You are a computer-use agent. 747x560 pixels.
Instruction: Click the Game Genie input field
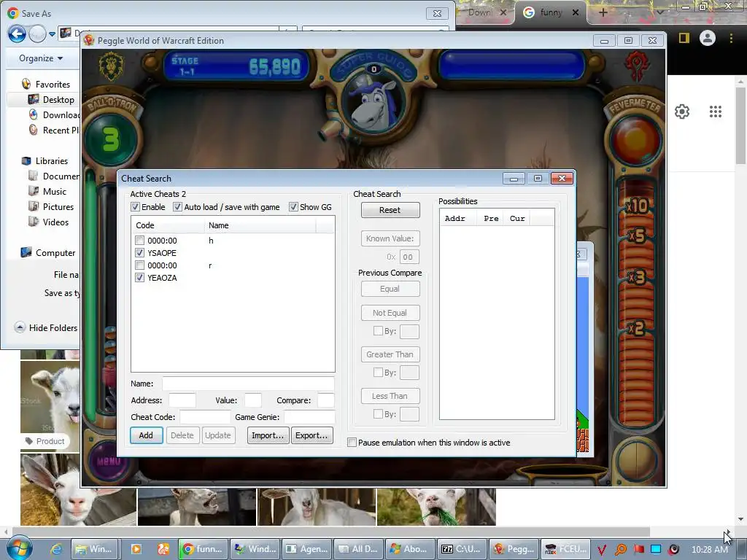[309, 417]
